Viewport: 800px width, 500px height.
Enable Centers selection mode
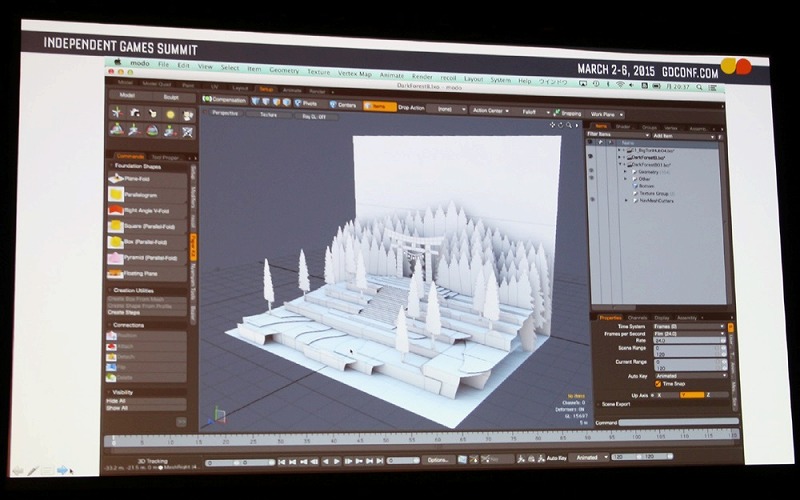point(342,105)
